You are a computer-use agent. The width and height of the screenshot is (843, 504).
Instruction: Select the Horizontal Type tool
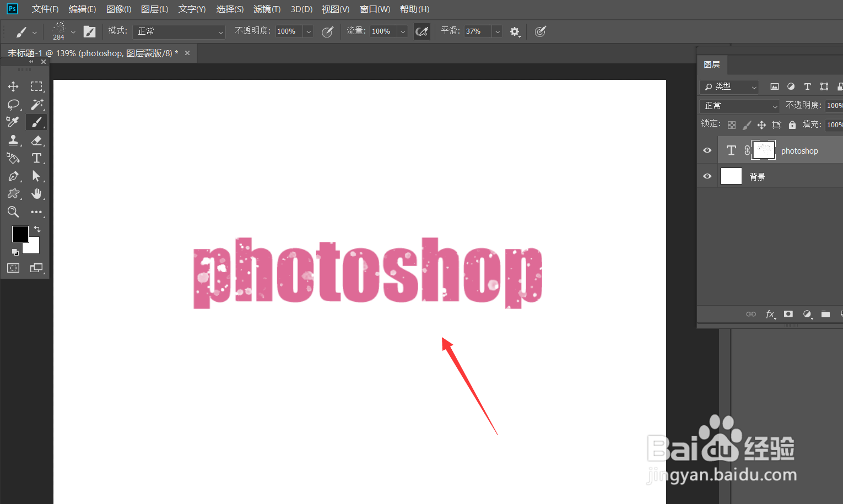pyautogui.click(x=36, y=158)
